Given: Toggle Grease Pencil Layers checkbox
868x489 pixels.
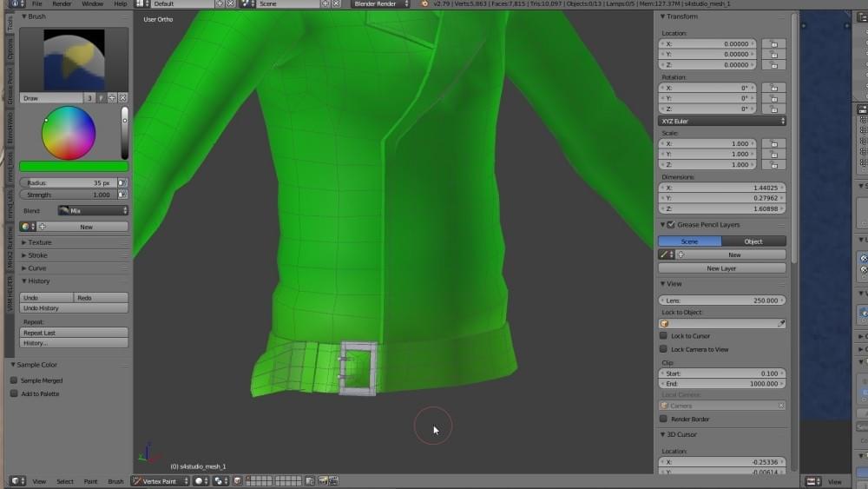Looking at the screenshot, I should pyautogui.click(x=671, y=225).
